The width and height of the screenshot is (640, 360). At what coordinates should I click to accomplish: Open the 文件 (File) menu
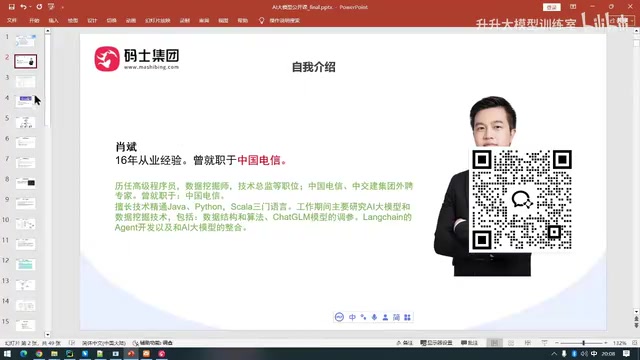point(12,20)
